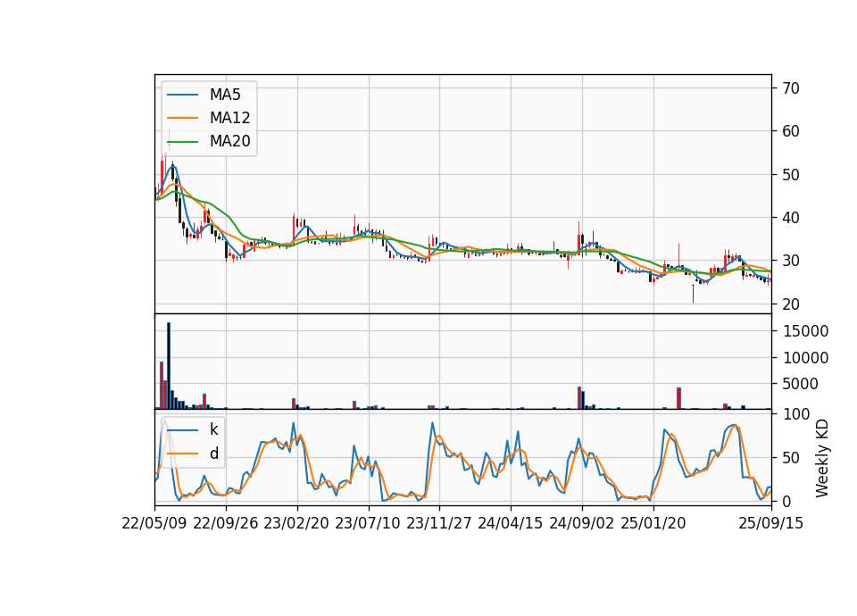857x616 pixels.
Task: Click the green MA20 legend line sample
Action: 182,142
